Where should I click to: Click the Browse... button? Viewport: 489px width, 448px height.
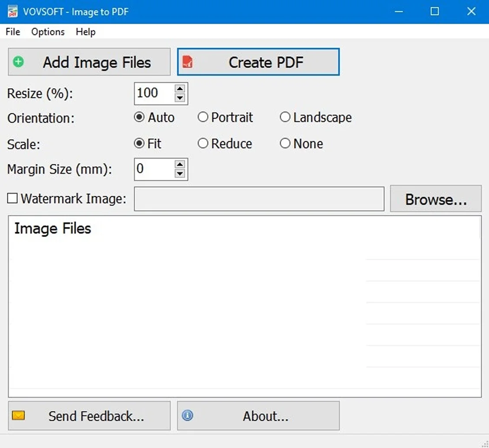coord(436,199)
